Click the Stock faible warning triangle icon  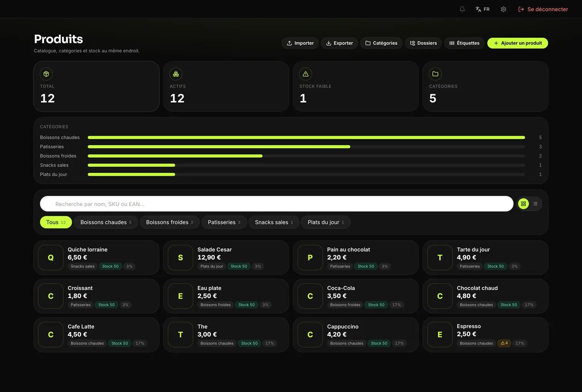[306, 74]
